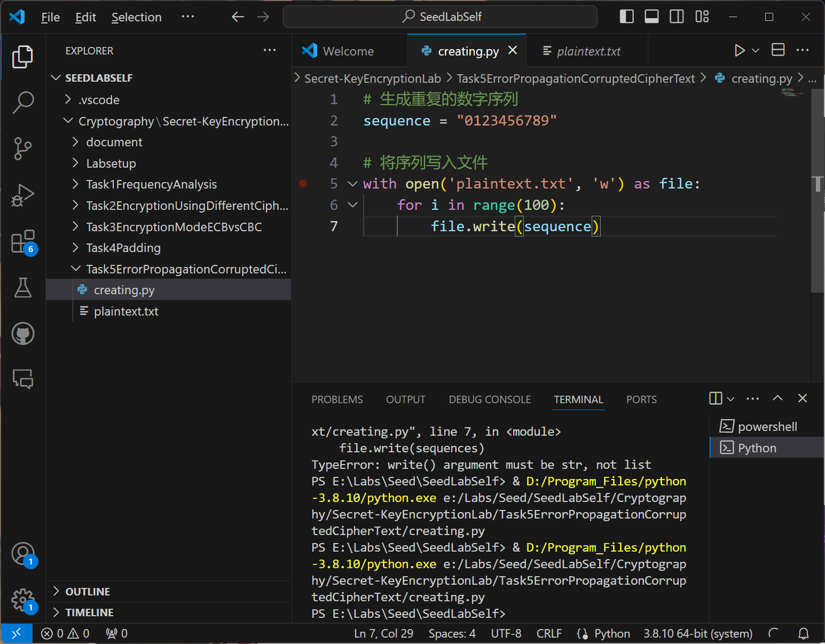This screenshot has width=825, height=644.
Task: Close the creating.py tab
Action: coord(513,50)
